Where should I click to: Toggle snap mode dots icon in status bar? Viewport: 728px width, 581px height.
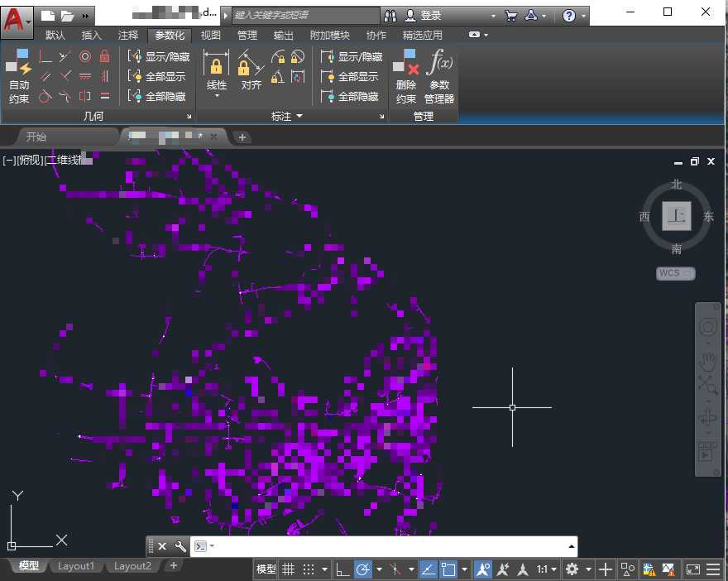[x=309, y=569]
